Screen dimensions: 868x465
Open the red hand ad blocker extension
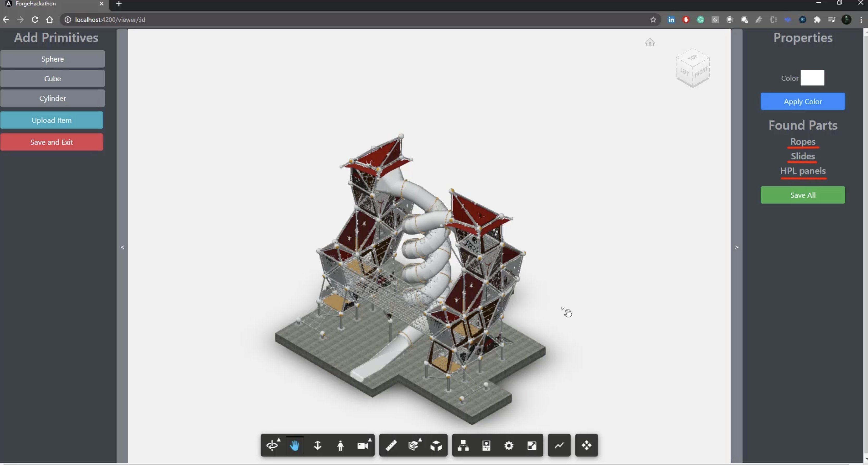tap(686, 20)
